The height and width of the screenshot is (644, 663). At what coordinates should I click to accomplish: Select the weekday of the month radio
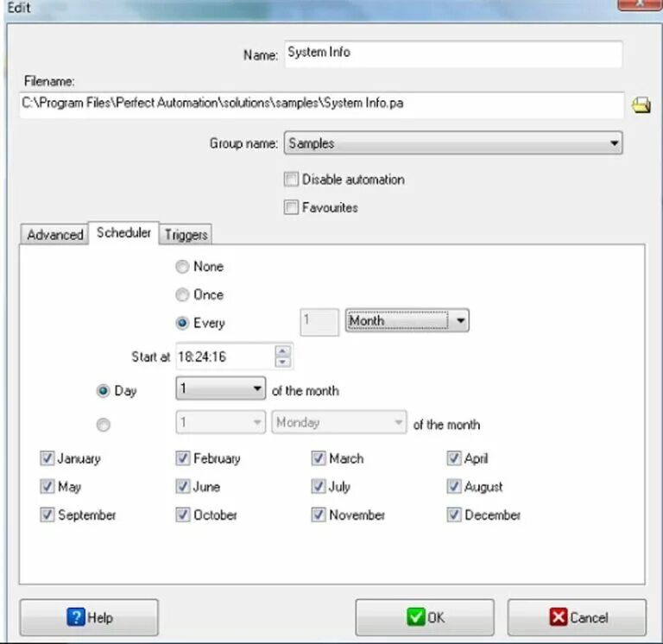click(x=104, y=425)
